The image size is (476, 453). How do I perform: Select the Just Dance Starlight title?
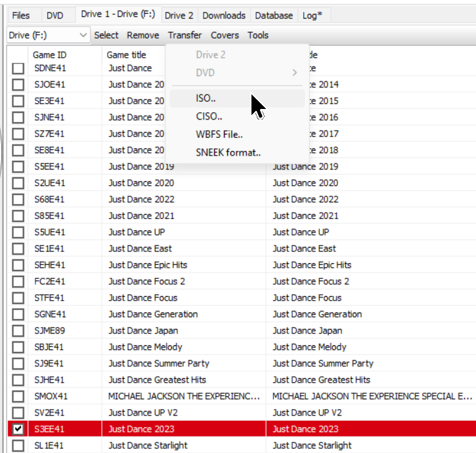(148, 445)
